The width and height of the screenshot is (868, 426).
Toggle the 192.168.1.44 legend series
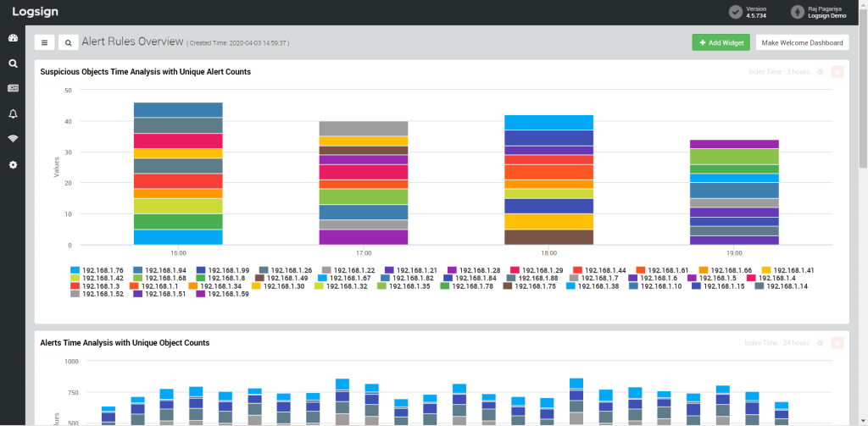601,270
